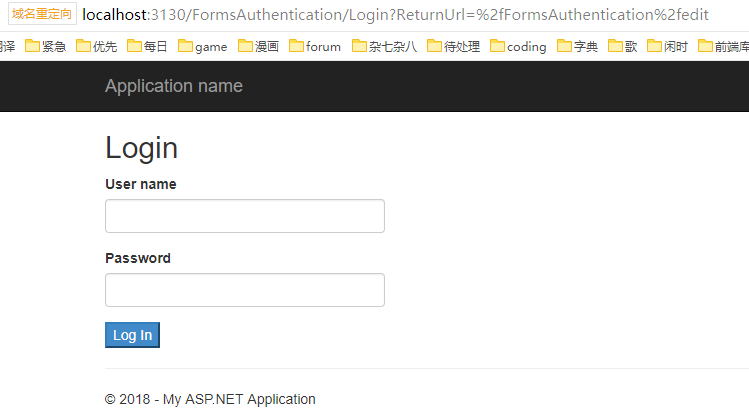Image resolution: width=749 pixels, height=415 pixels.
Task: Open the 优先 bookmark folder
Action: (97, 46)
